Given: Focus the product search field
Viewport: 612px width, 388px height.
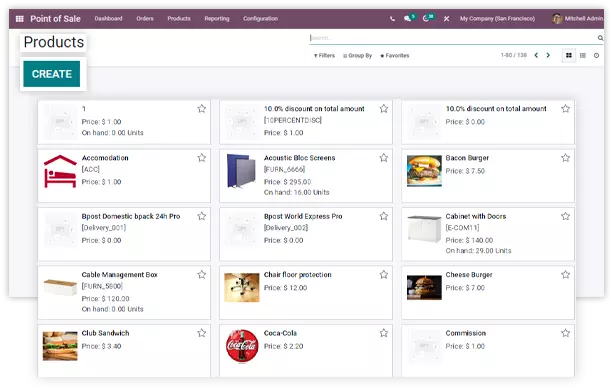Looking at the screenshot, I should [x=453, y=38].
